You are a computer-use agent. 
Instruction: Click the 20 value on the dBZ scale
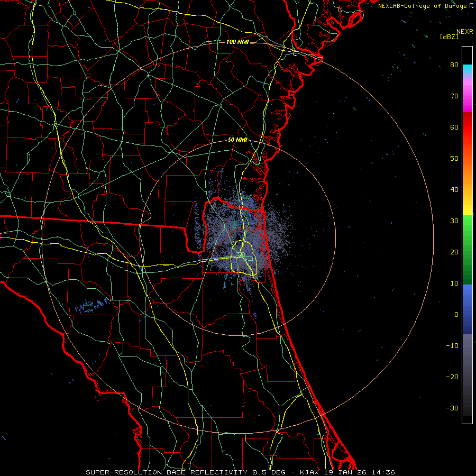point(454,252)
